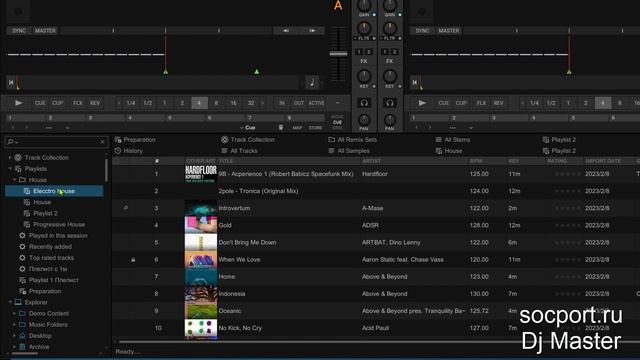This screenshot has width=640, height=360.
Task: Click the Track Collection favorite disc icon
Action: (x=224, y=140)
